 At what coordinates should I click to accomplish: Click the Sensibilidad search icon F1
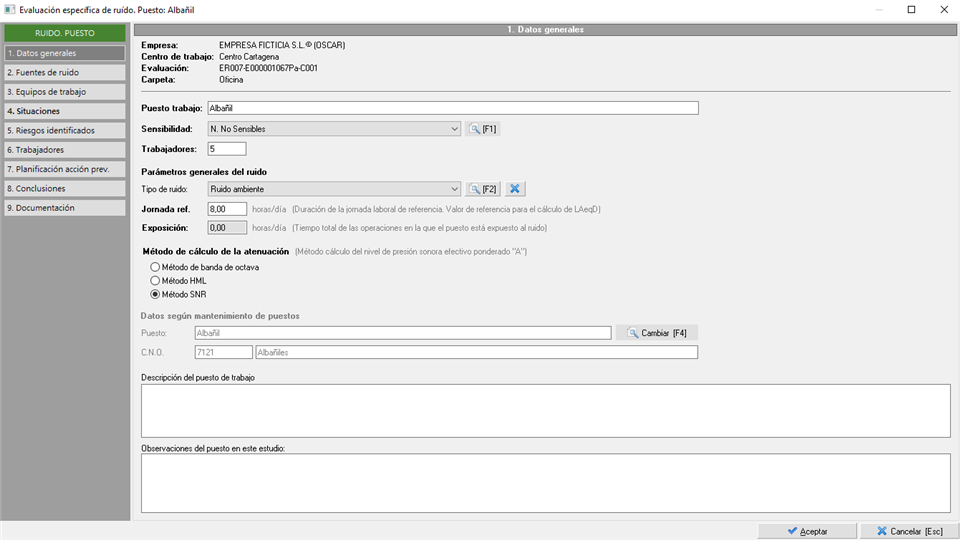(x=482, y=129)
